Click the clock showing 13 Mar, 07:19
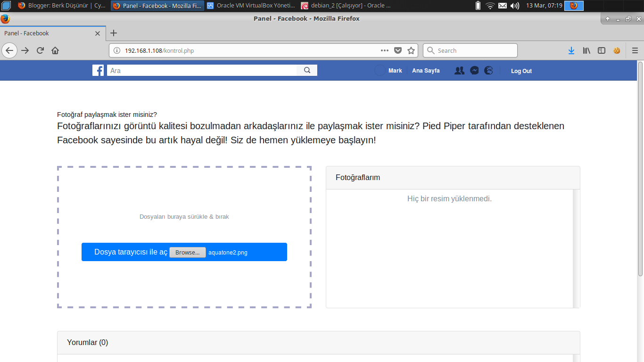The height and width of the screenshot is (362, 644). [544, 6]
